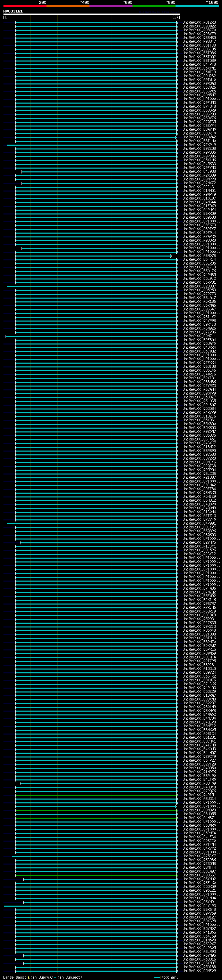Open hit UniRef100_A8IZK3
222x980 pixels.
pos(199,23)
